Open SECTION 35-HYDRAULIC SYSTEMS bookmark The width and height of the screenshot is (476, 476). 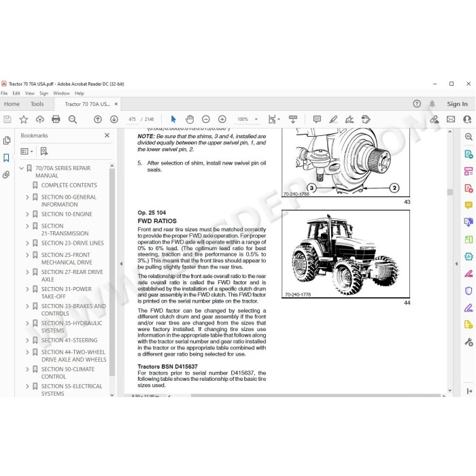71,326
